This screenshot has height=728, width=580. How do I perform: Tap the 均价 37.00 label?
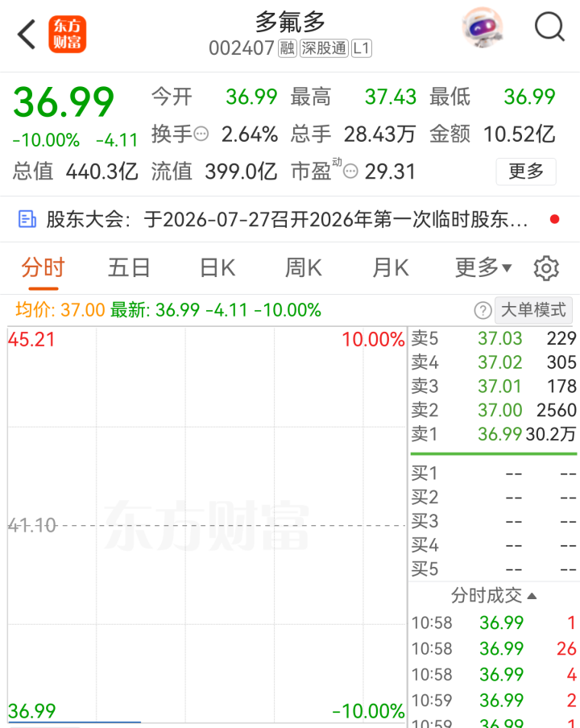(x=60, y=310)
